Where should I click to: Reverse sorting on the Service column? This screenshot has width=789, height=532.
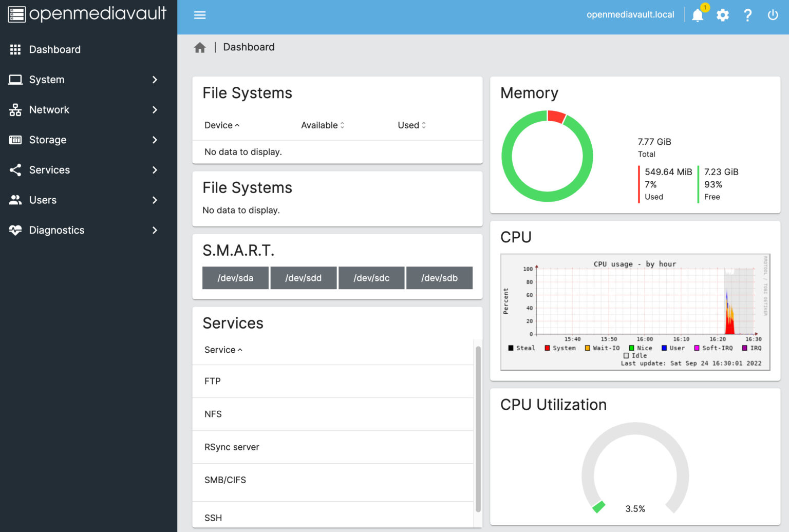[x=222, y=350]
